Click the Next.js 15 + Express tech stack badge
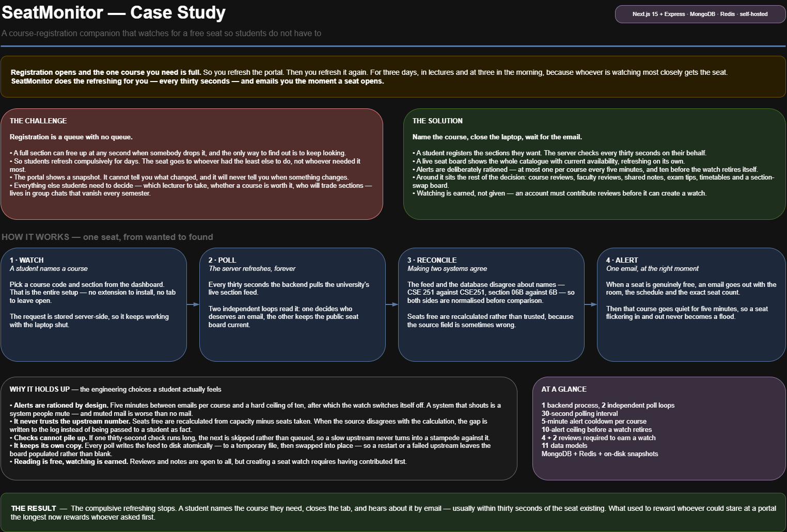Viewport: 787px width, 532px height. point(700,14)
